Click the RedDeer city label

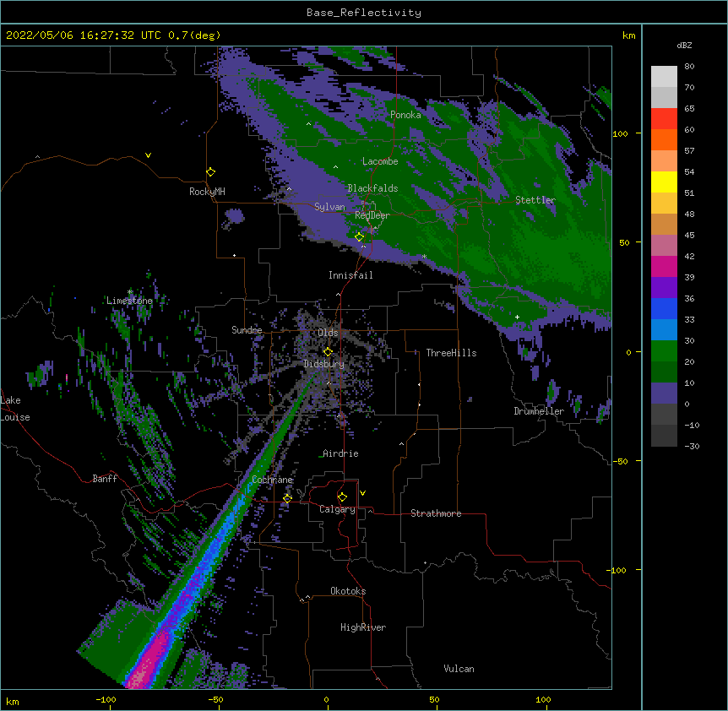point(372,215)
